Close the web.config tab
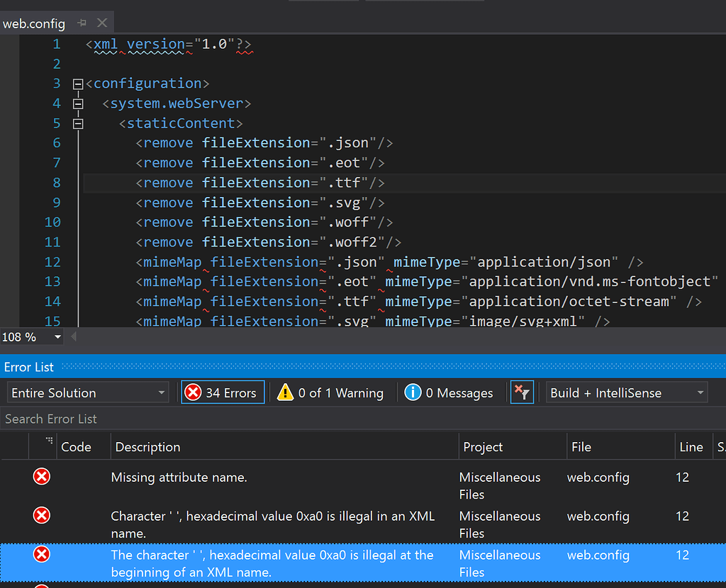This screenshot has height=588, width=726. 102,23
